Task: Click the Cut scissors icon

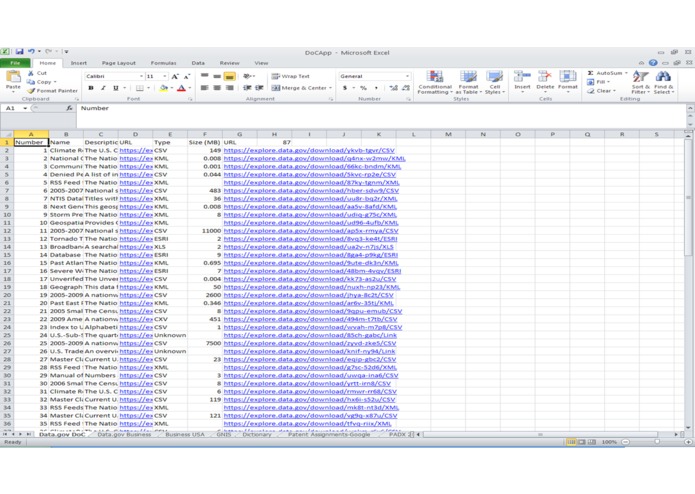Action: point(31,73)
